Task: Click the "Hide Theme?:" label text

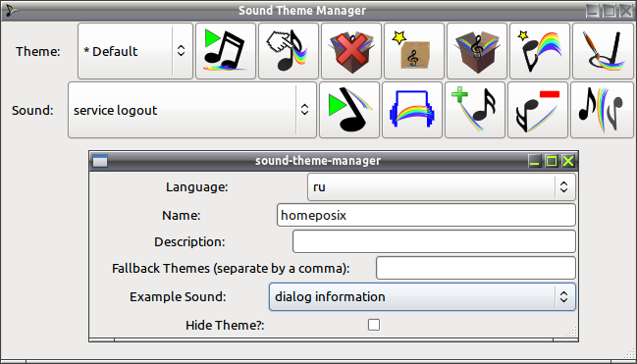Action: [x=225, y=326]
